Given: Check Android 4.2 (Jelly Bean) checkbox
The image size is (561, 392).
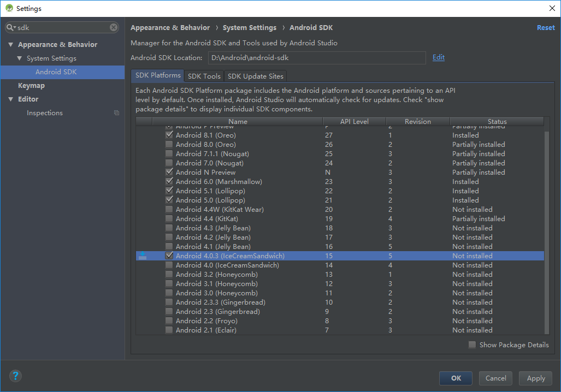Looking at the screenshot, I should [x=169, y=237].
